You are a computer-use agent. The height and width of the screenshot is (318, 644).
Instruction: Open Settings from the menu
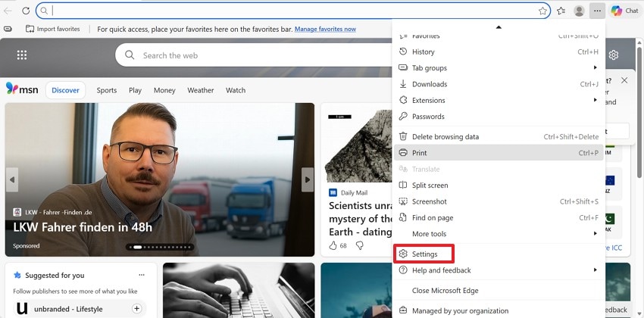pos(499,254)
